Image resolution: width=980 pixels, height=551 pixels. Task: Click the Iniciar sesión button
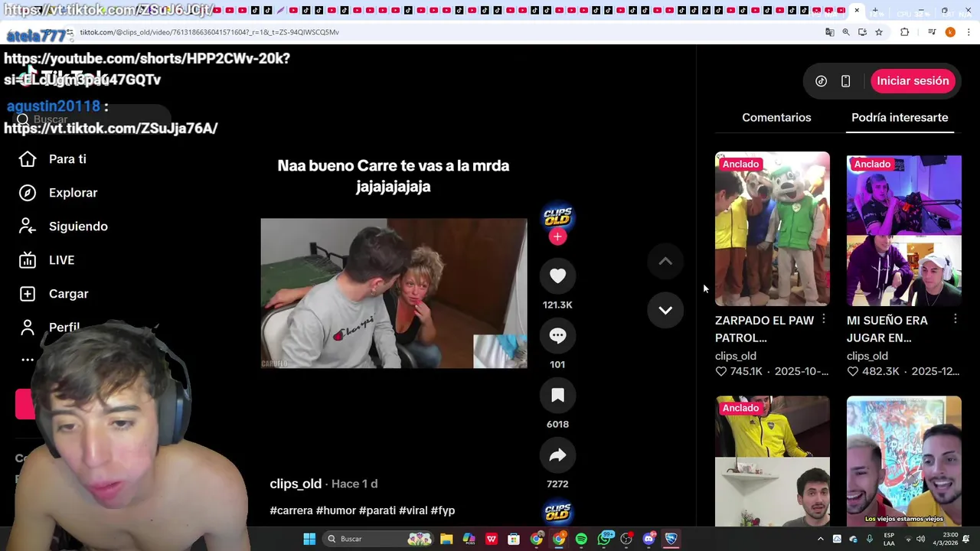coord(913,81)
